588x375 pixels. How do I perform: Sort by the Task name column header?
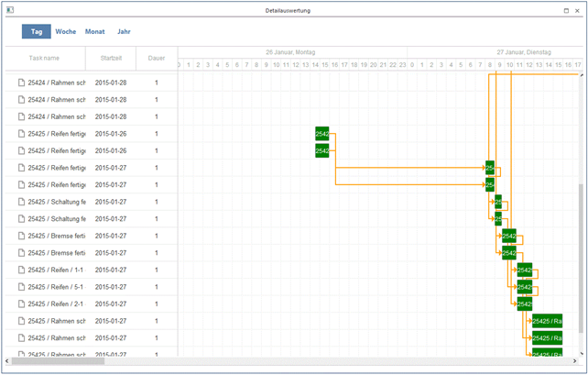click(45, 57)
